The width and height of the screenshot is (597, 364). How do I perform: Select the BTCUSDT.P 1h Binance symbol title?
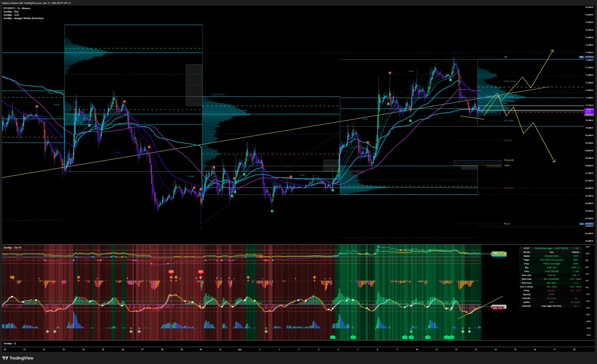(x=17, y=8)
